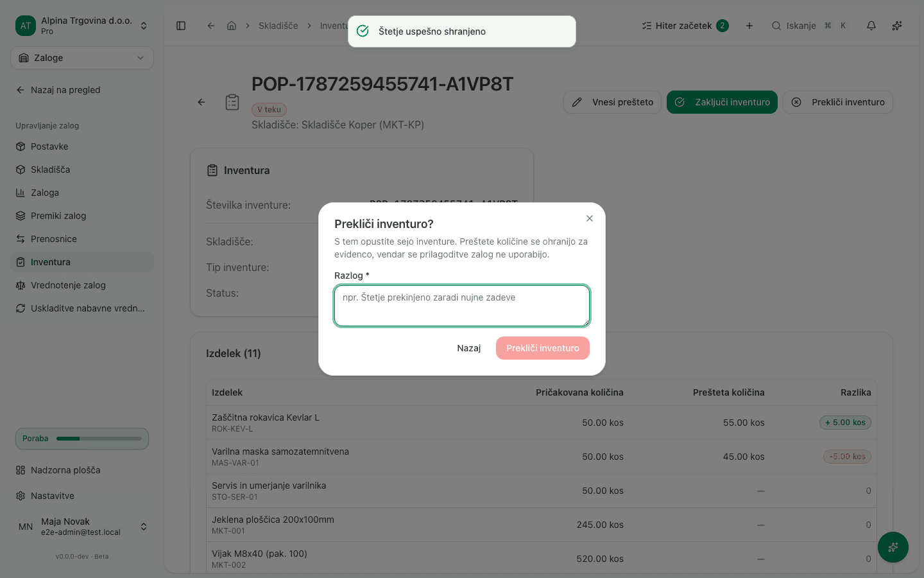Open the AI sparkle assistant in top bar
Viewport: 924px width, 578px height.
click(897, 26)
